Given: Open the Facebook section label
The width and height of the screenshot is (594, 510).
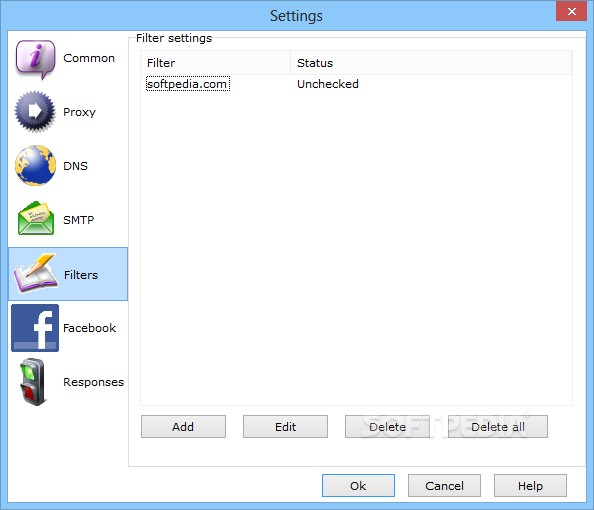Looking at the screenshot, I should click(x=89, y=328).
